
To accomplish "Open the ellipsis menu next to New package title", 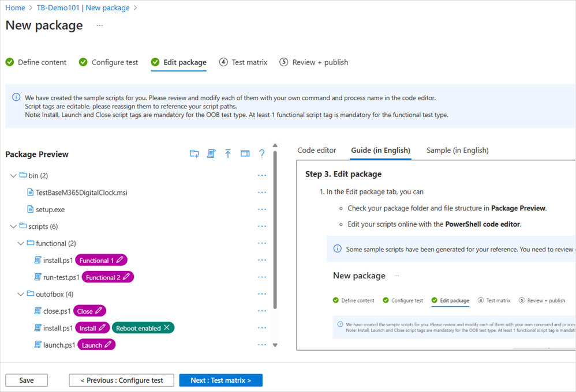I will pyautogui.click(x=99, y=25).
